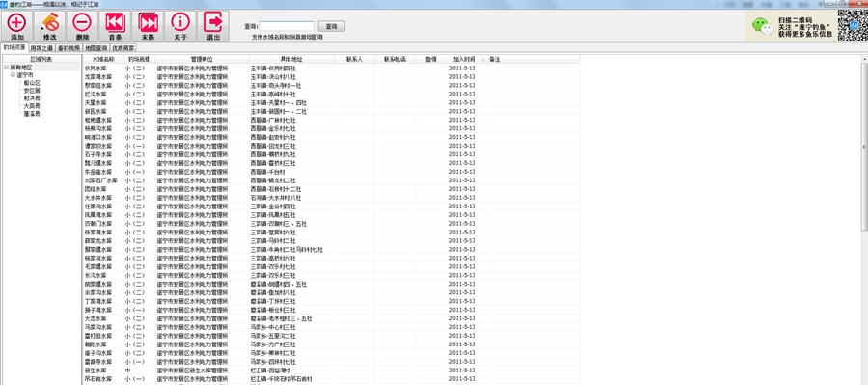
Task: Select the 丁家湾水库 row
Action: pyautogui.click(x=331, y=301)
